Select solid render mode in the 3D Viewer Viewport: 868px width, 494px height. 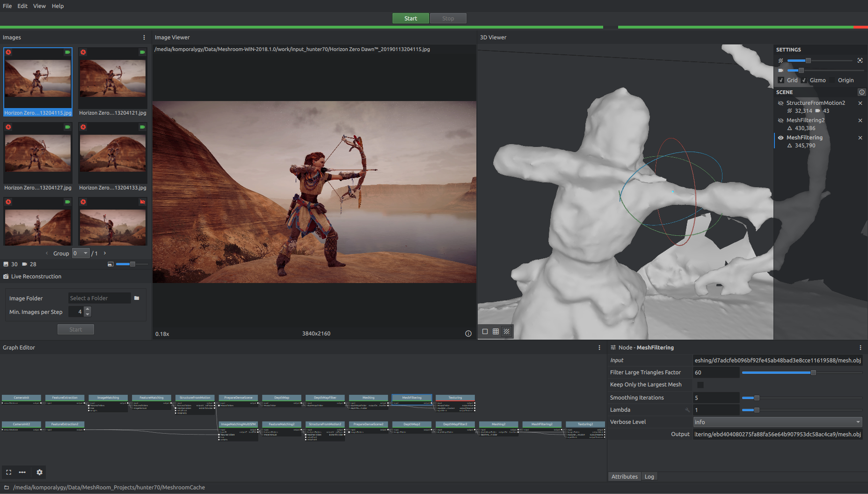[x=485, y=332]
